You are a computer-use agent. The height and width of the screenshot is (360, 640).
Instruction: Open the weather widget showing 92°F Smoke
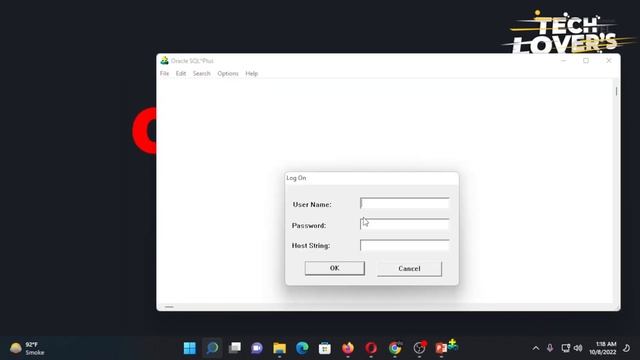point(27,348)
